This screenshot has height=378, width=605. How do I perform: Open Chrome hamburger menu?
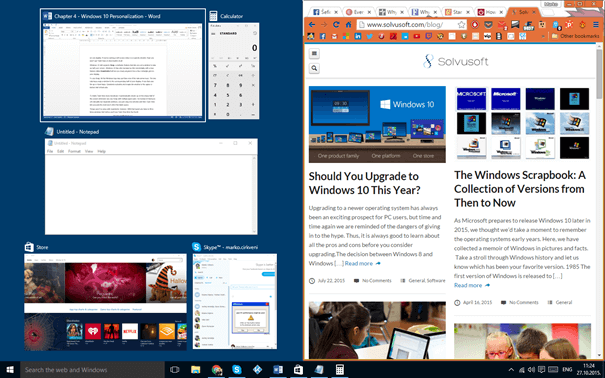[596, 25]
